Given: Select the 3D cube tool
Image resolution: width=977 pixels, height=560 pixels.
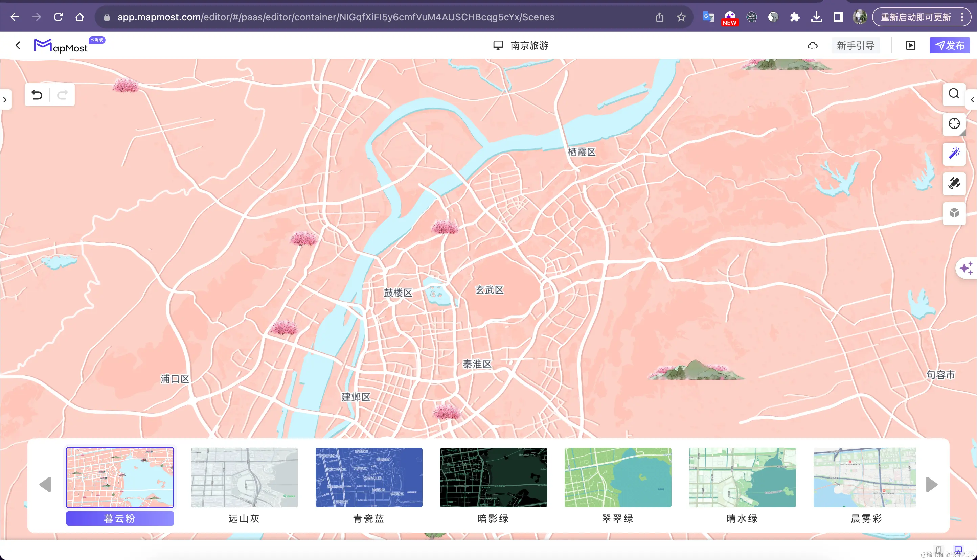Looking at the screenshot, I should point(954,213).
